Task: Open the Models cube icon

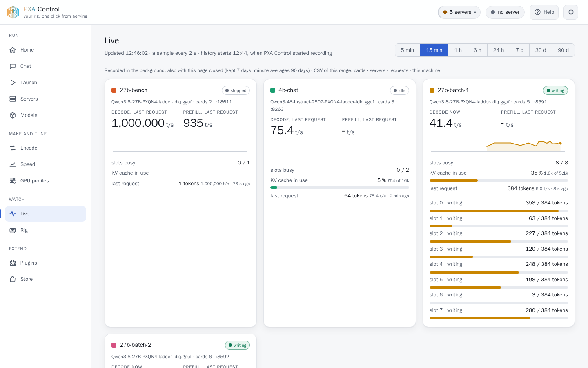Action: click(13, 115)
